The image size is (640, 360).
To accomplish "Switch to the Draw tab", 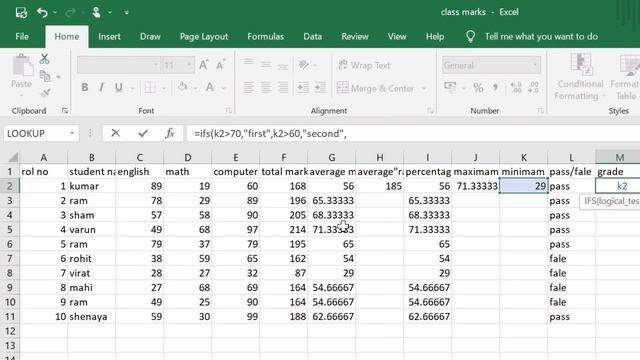I will click(150, 36).
